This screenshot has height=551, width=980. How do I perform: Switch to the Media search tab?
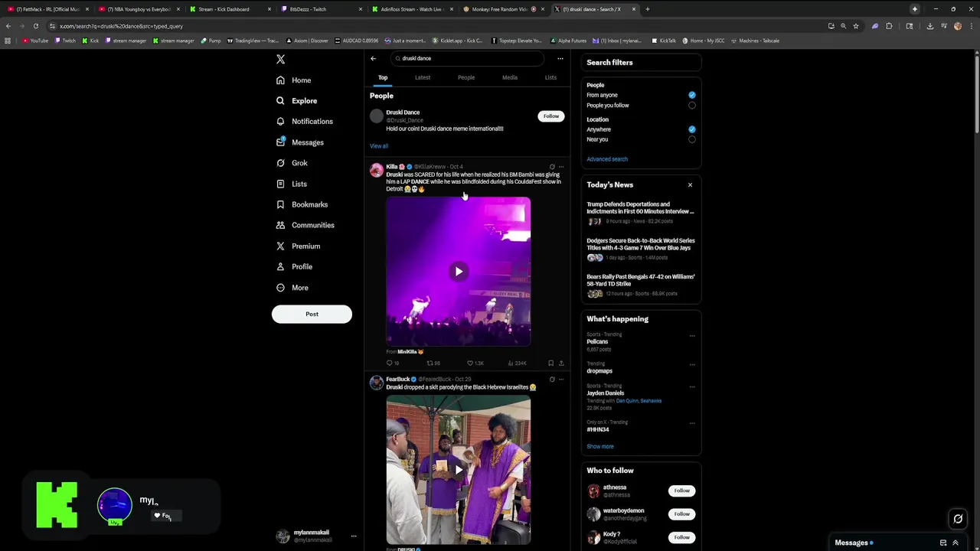point(510,77)
